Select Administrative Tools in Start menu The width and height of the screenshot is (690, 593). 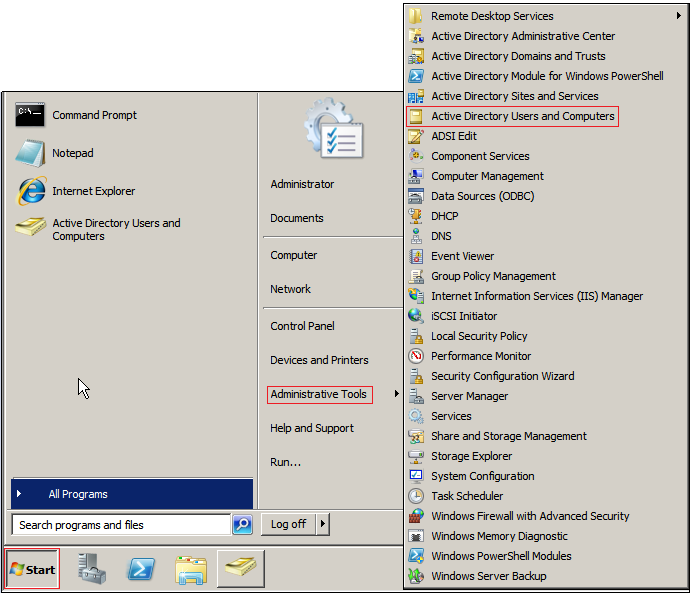coord(319,394)
